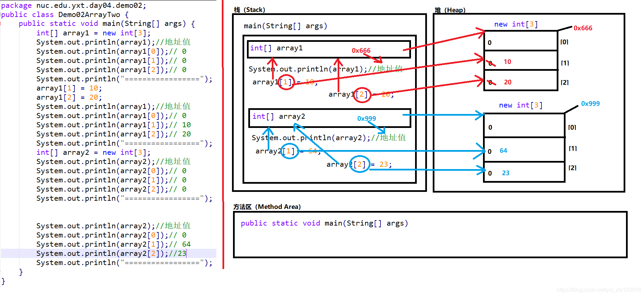Click index label [2] of the 0x999 array
Screen dimensions: 644x296
click(572, 168)
